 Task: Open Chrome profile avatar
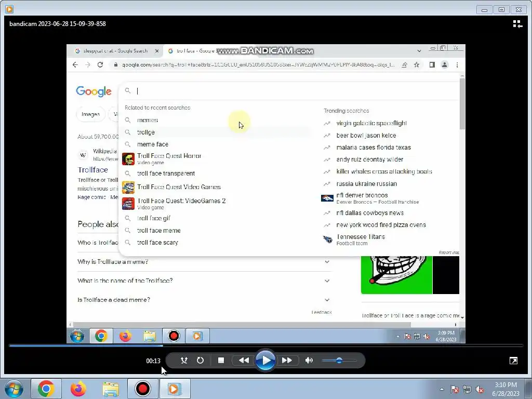(x=445, y=65)
